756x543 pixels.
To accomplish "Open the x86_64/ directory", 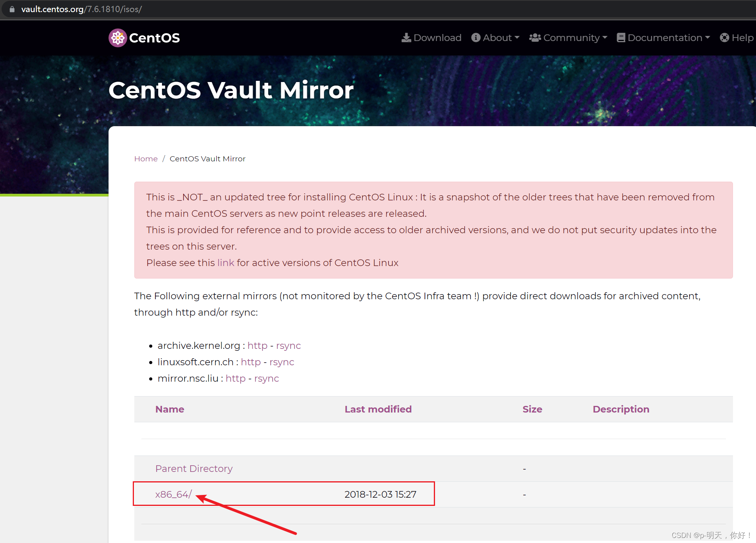I will click(173, 494).
